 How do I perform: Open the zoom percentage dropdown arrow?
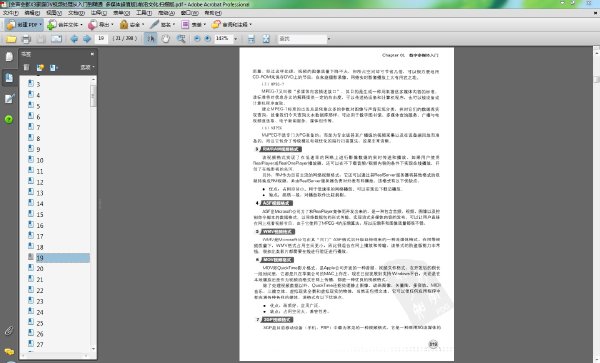click(x=235, y=39)
